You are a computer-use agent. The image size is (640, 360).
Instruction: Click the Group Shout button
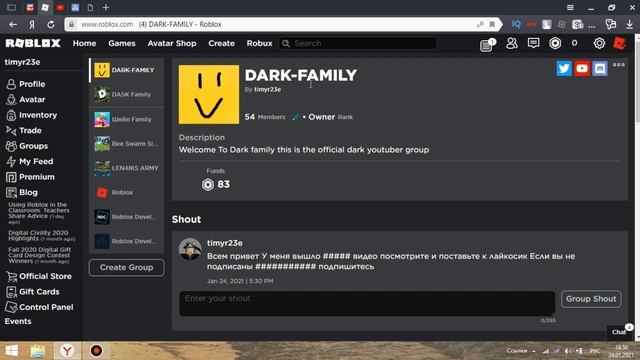591,299
